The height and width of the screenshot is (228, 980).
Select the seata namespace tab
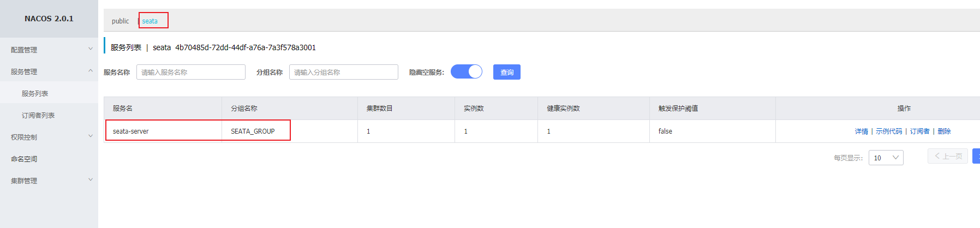pos(150,21)
